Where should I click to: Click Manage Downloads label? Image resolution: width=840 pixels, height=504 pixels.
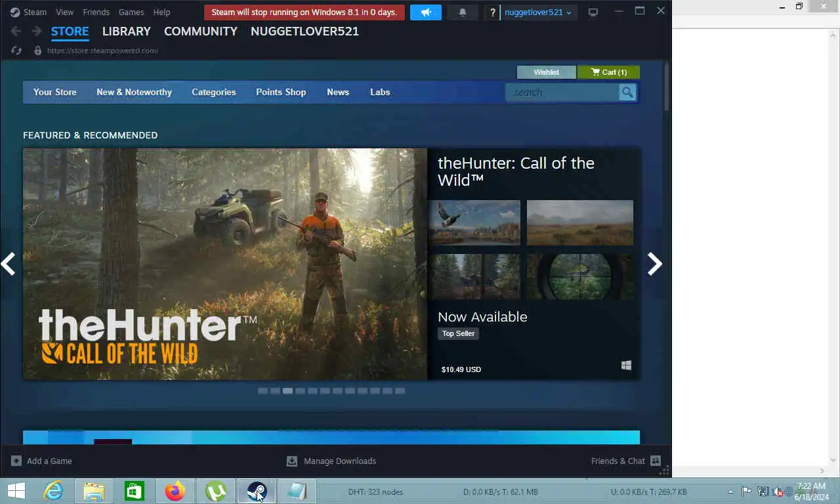(x=340, y=461)
